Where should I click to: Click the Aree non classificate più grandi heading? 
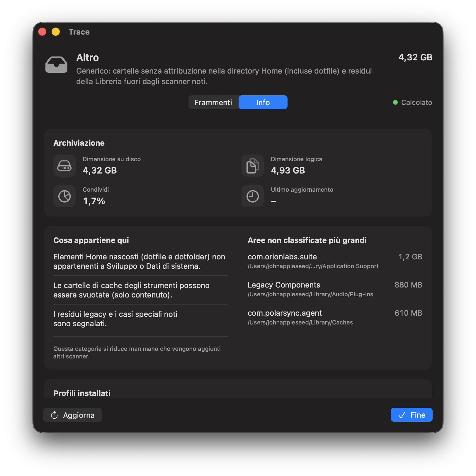[x=307, y=240]
